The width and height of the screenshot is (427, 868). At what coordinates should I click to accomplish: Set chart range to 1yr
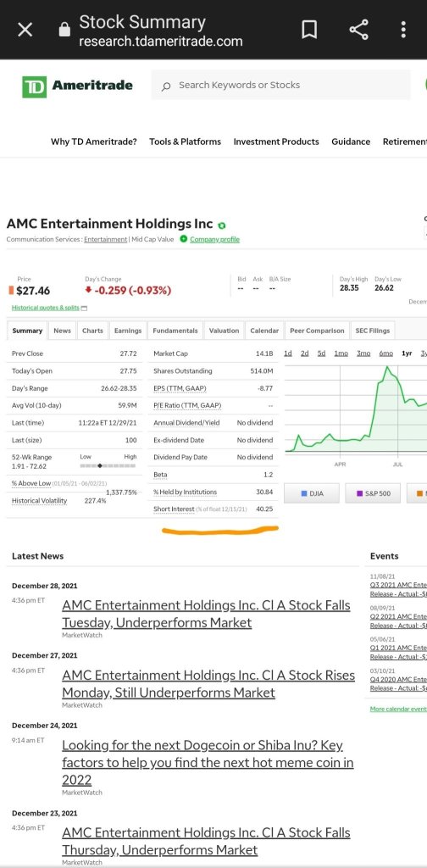point(407,353)
